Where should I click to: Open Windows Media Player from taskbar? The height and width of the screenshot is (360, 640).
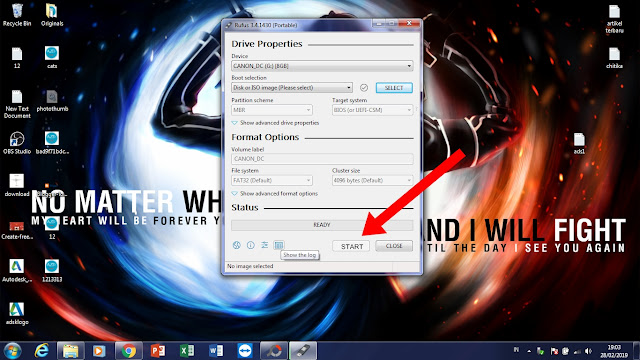click(x=99, y=351)
